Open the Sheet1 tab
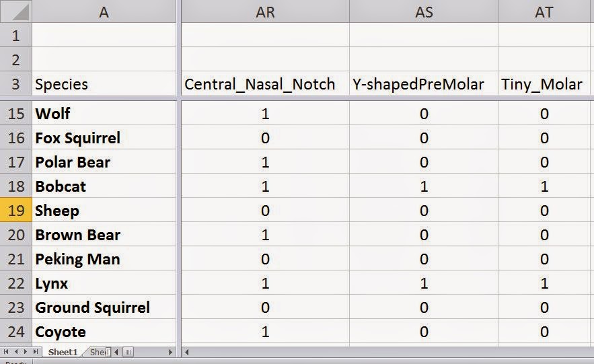The width and height of the screenshot is (594, 364). (63, 353)
